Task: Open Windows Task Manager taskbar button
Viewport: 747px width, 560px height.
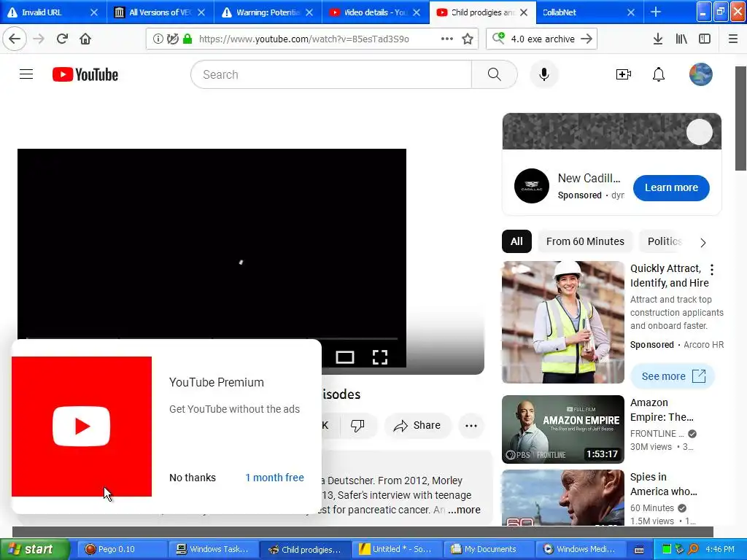Action: [213, 549]
